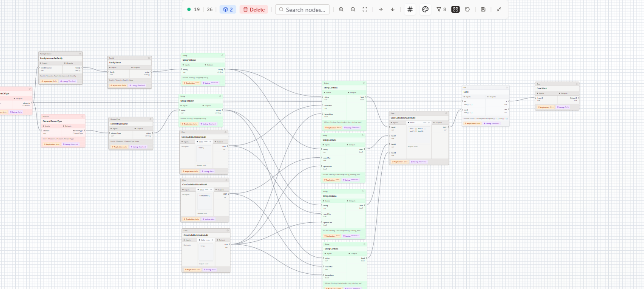644x289 pixels.
Task: Select Value tab of bool1 code block
Action: pyautogui.click(x=419, y=122)
